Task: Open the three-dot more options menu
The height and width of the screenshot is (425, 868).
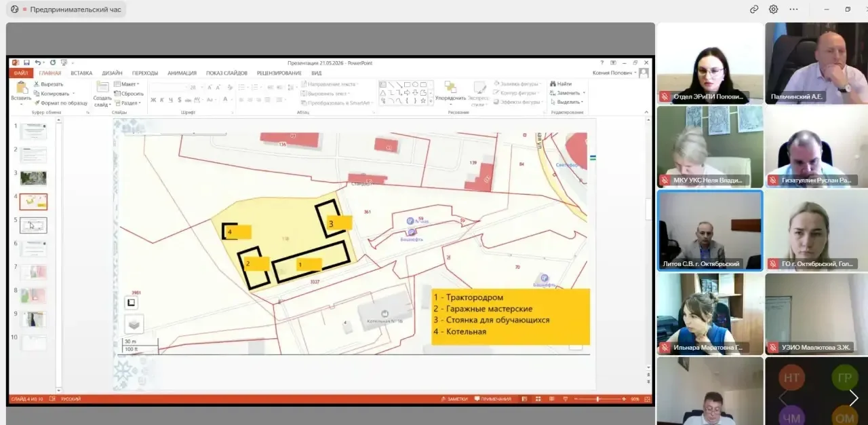Action: [x=793, y=10]
